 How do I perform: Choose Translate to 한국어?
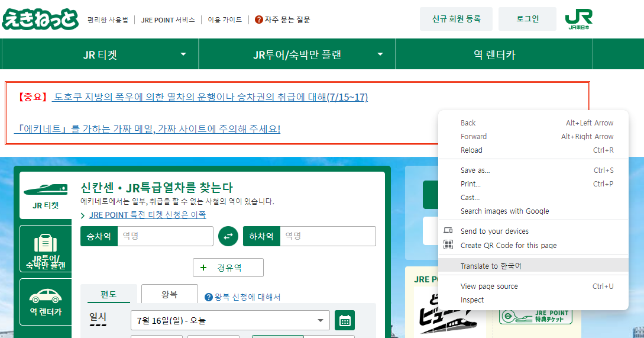(x=533, y=266)
